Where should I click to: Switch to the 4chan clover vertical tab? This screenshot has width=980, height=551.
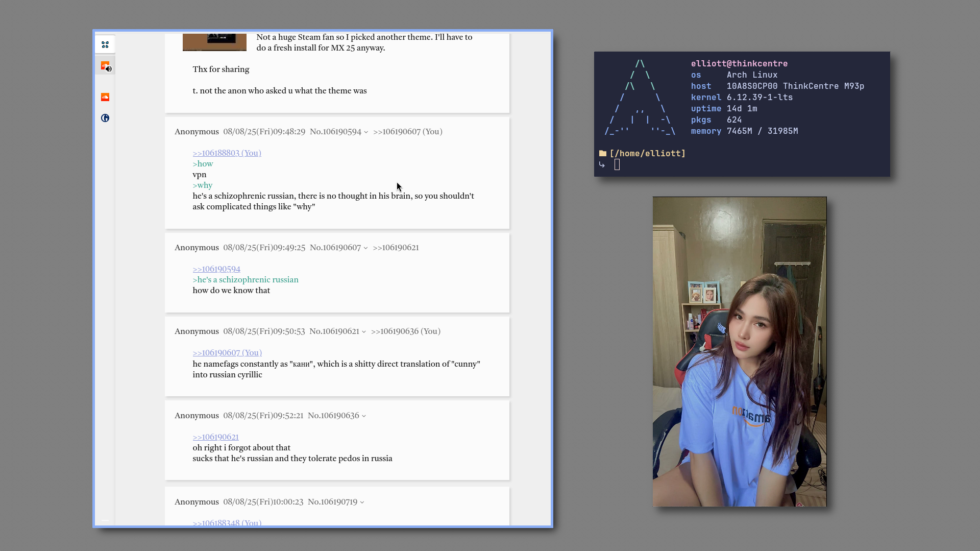click(x=105, y=45)
